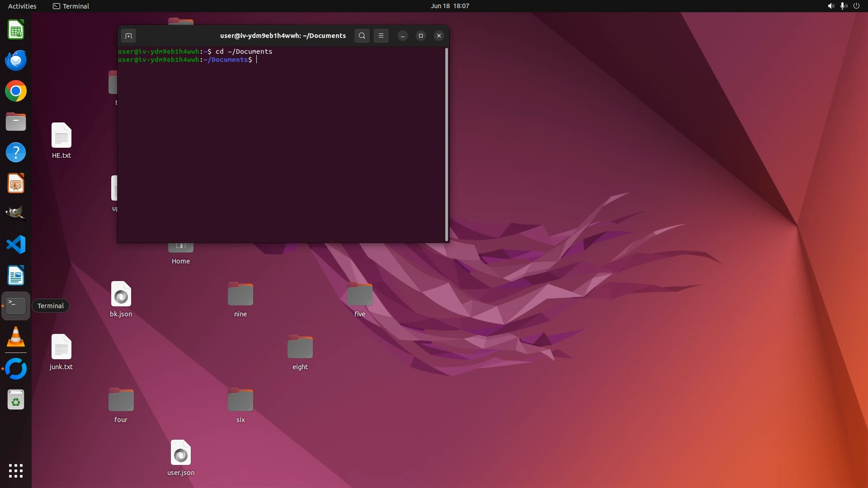Open LibreOffice Calc in dock

point(16,30)
